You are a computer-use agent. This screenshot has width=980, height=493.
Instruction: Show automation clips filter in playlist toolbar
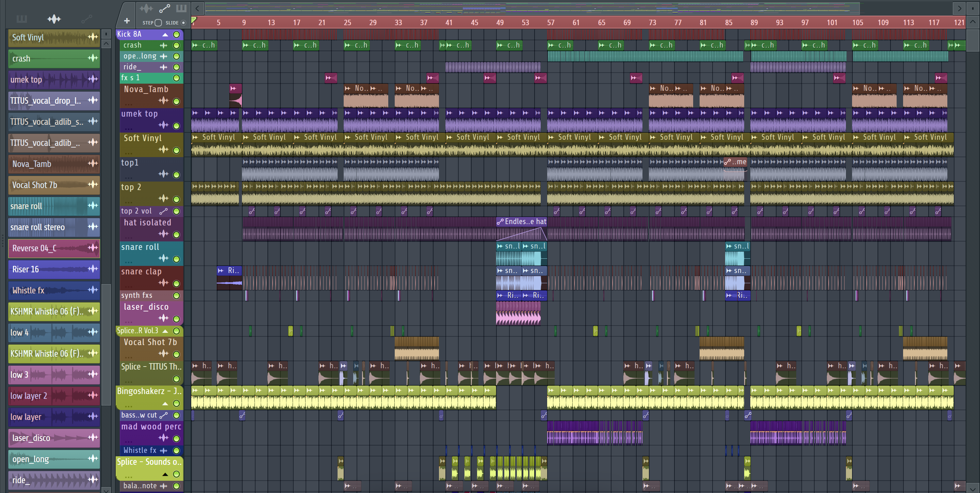point(164,8)
